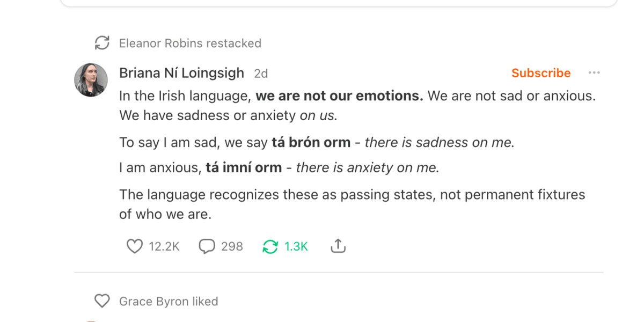Click the bold phrase 'tá brón orm'
This screenshot has height=322, width=644.
[311, 143]
